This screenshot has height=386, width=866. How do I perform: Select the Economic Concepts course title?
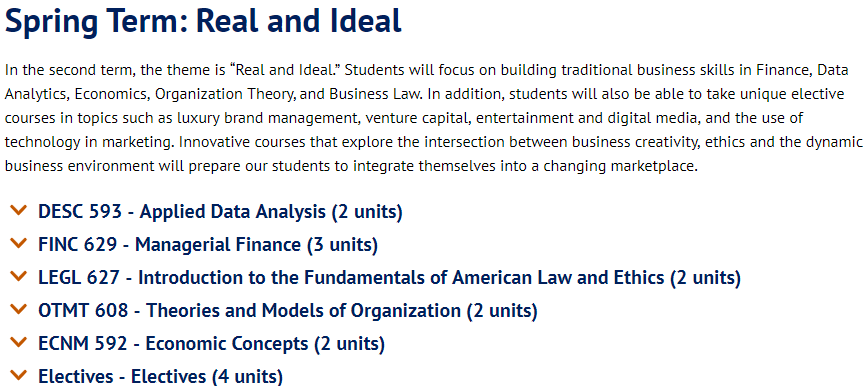(x=226, y=344)
